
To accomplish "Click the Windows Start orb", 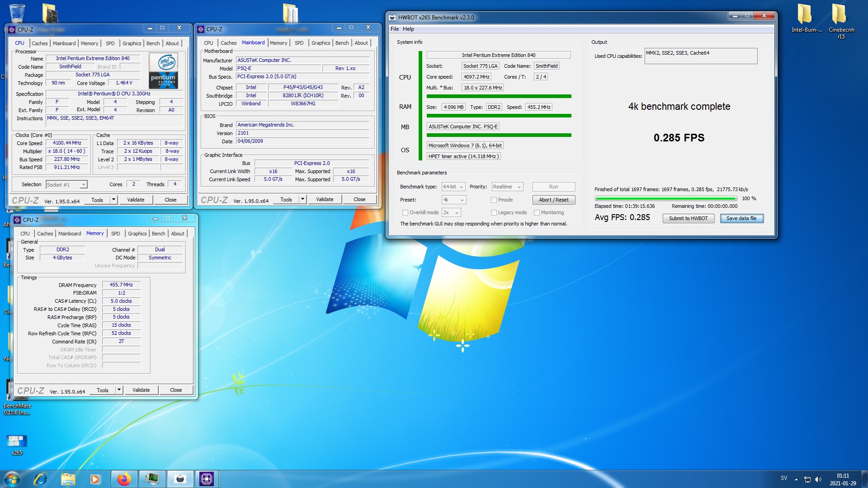I will point(12,479).
